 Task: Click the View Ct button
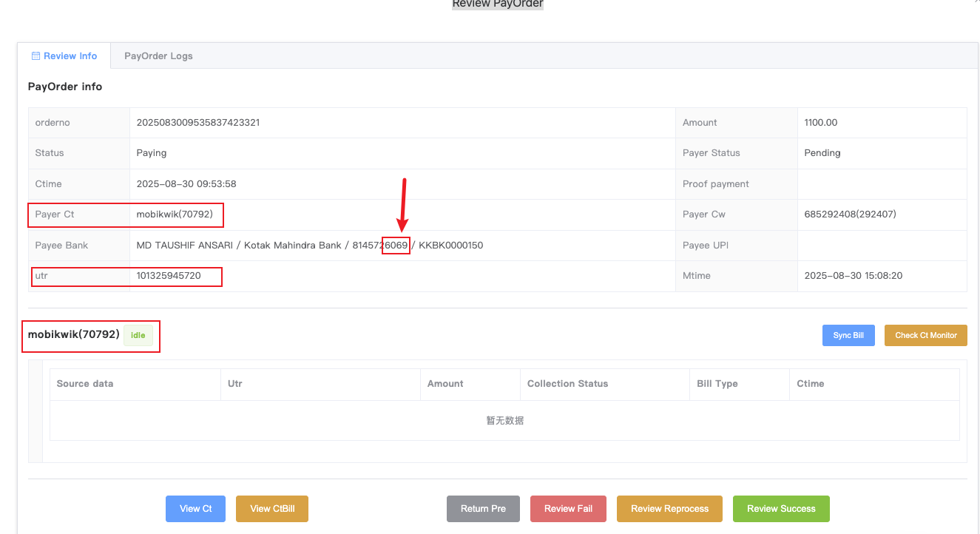click(195, 509)
